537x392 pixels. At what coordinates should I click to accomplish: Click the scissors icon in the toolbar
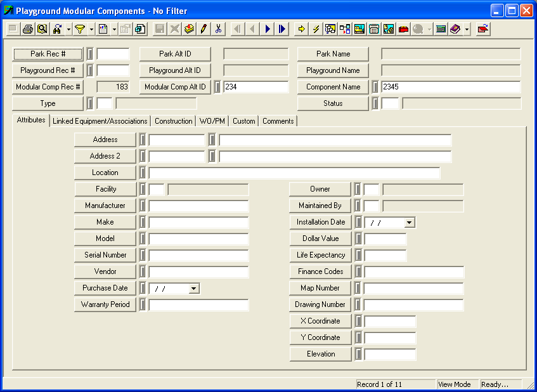coord(218,29)
